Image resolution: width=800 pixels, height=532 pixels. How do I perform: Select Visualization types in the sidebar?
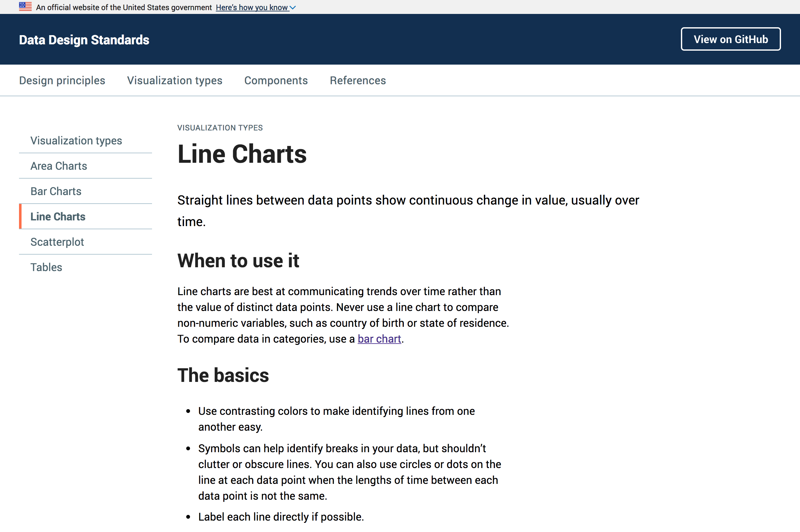click(x=76, y=140)
